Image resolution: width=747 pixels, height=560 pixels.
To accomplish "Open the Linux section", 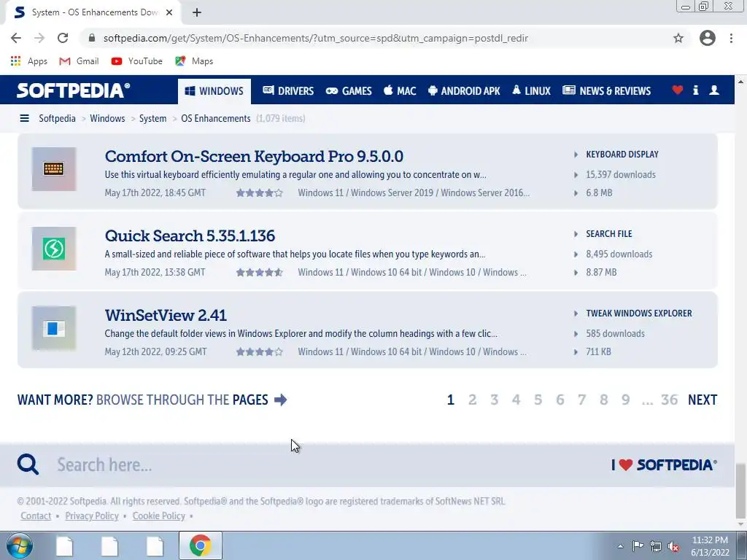I will click(531, 91).
